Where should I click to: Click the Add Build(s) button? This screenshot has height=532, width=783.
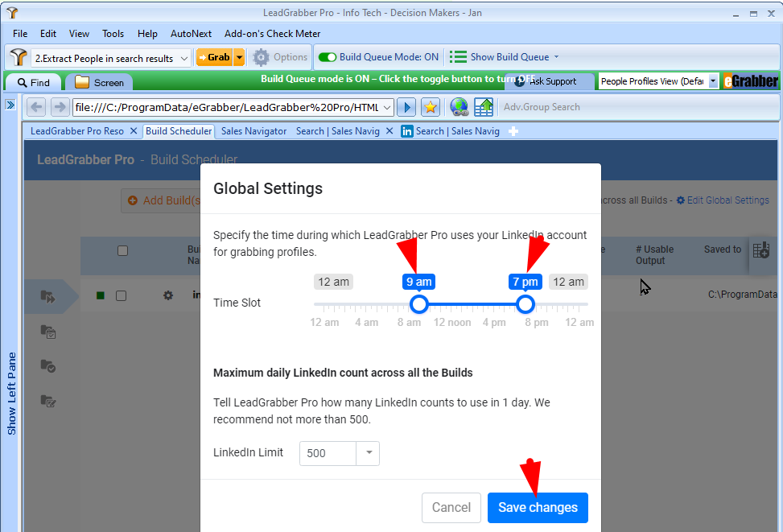(162, 200)
